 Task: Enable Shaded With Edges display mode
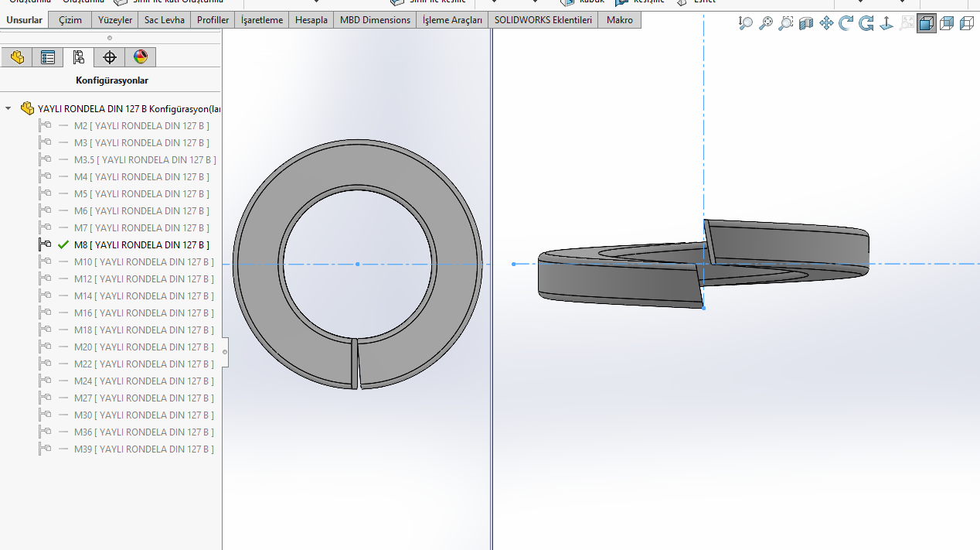(926, 23)
